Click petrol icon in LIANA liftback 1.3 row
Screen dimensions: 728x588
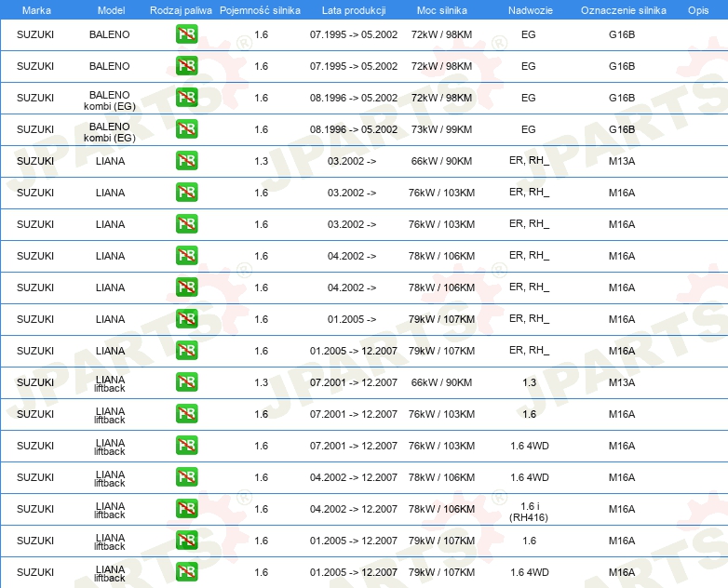click(186, 382)
